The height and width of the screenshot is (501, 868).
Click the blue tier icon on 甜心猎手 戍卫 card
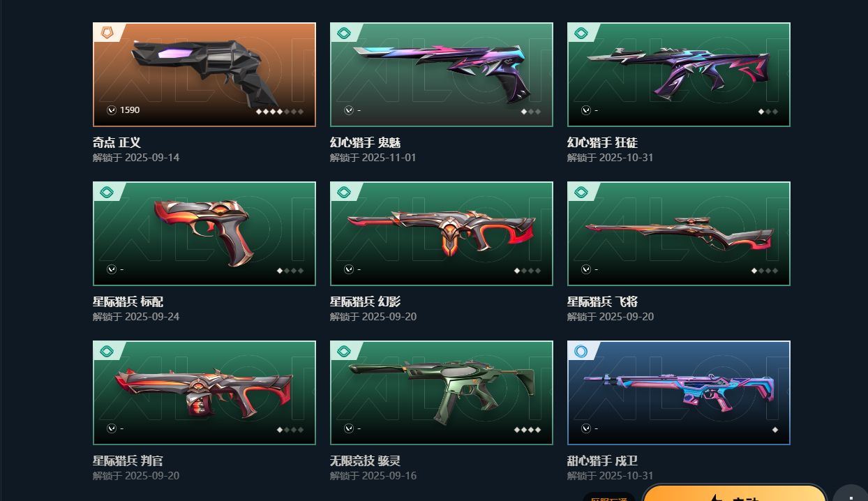point(581,351)
